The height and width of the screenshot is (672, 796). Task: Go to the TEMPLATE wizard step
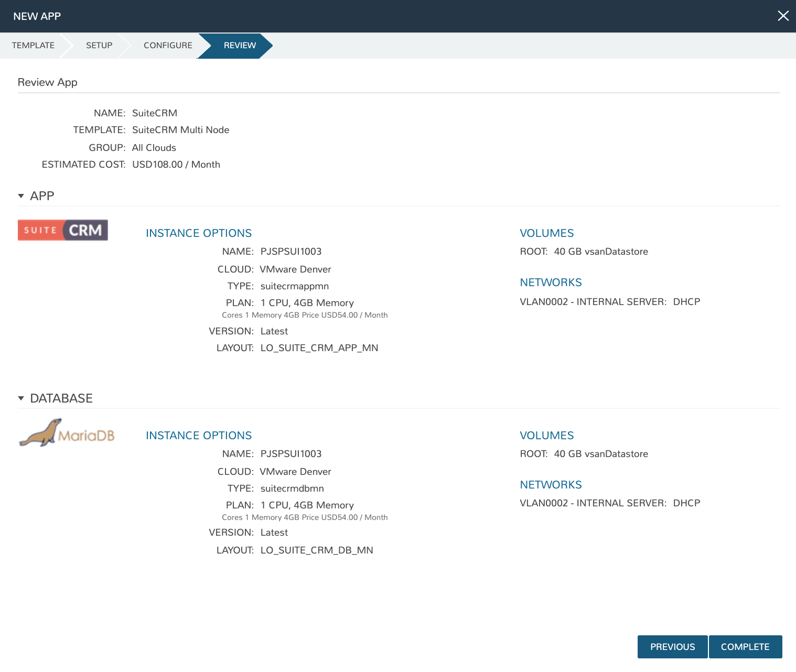[33, 46]
